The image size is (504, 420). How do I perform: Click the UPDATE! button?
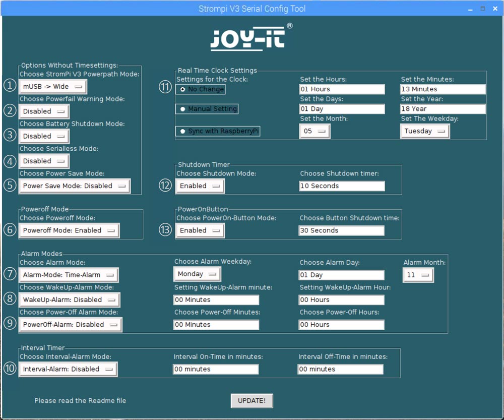coord(251,401)
